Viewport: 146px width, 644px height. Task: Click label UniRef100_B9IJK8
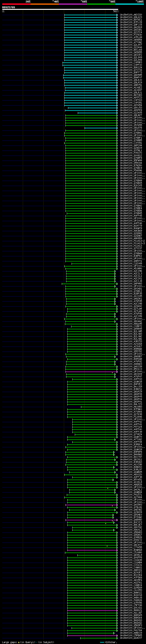tap(131, 50)
